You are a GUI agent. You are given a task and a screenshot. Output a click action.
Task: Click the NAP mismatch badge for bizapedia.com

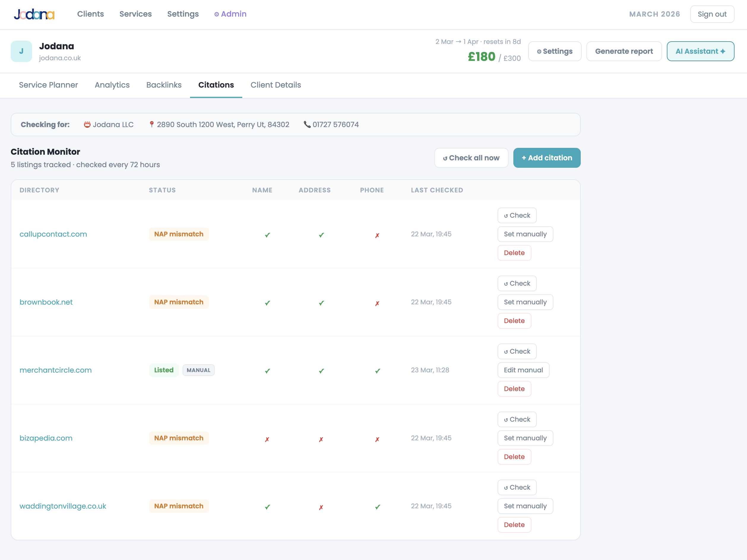[x=179, y=438]
